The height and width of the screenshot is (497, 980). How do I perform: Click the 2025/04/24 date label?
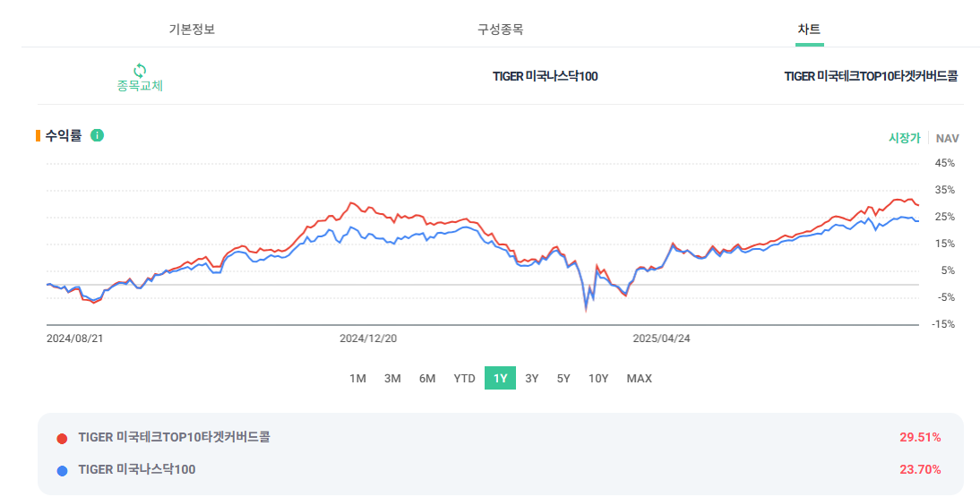[x=661, y=338]
